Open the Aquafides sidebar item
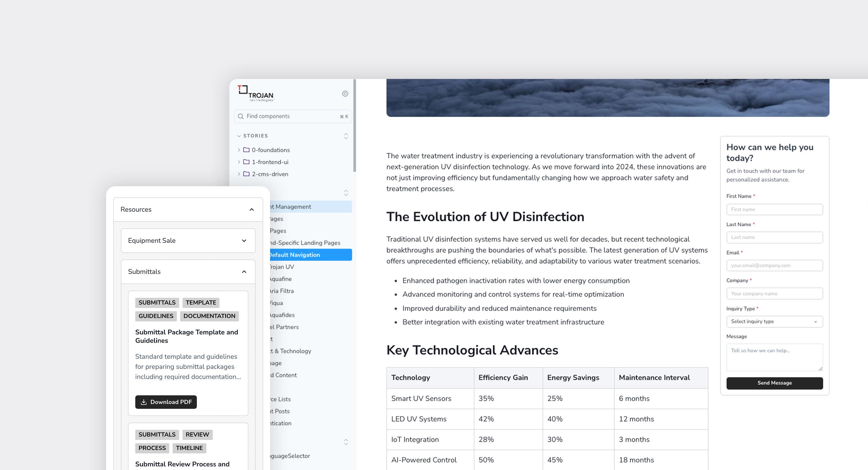The image size is (868, 470). [x=282, y=315]
